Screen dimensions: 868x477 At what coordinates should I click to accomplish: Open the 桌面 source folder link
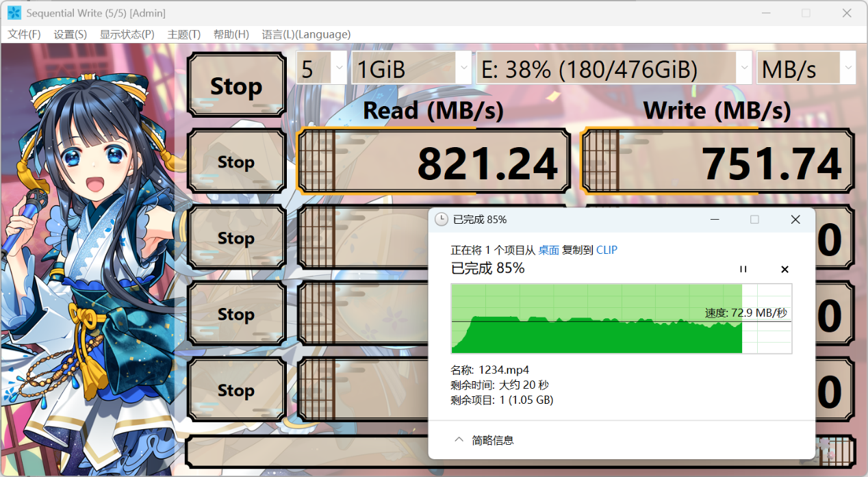[x=549, y=250]
